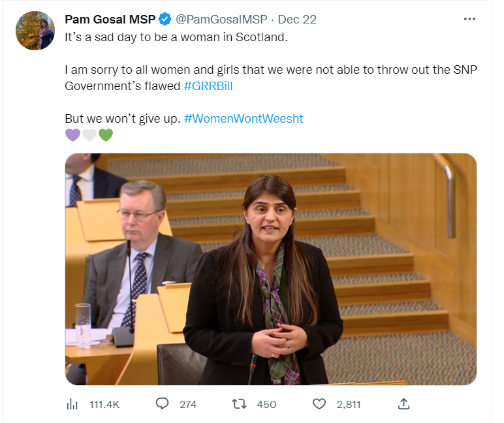Click the blue verified badge icon
The height and width of the screenshot is (423, 504).
click(x=165, y=20)
